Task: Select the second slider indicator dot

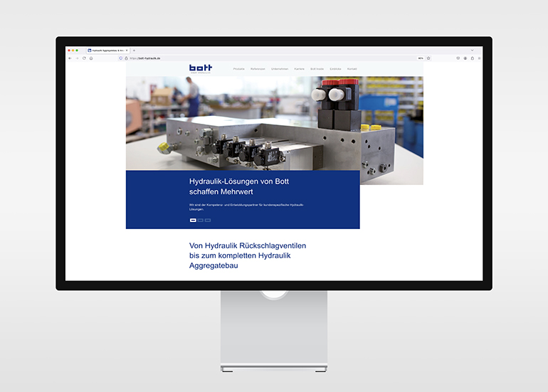Action: click(x=200, y=220)
